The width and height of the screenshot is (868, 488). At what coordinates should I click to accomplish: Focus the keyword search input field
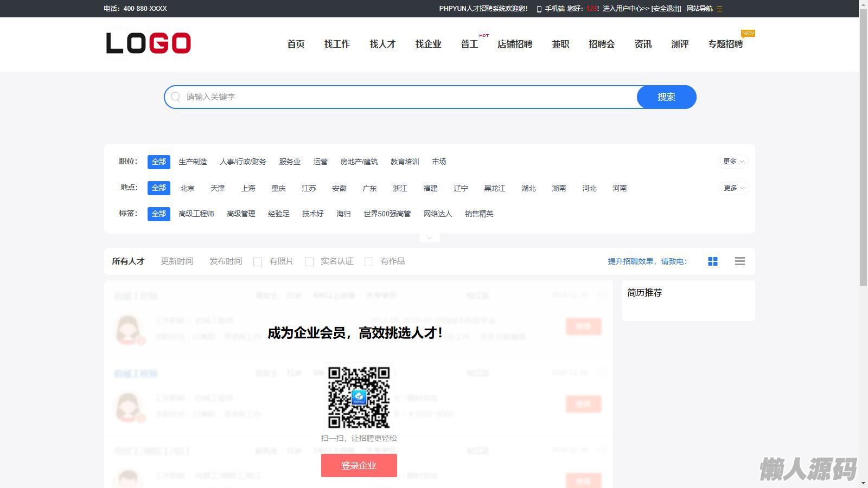pos(407,97)
